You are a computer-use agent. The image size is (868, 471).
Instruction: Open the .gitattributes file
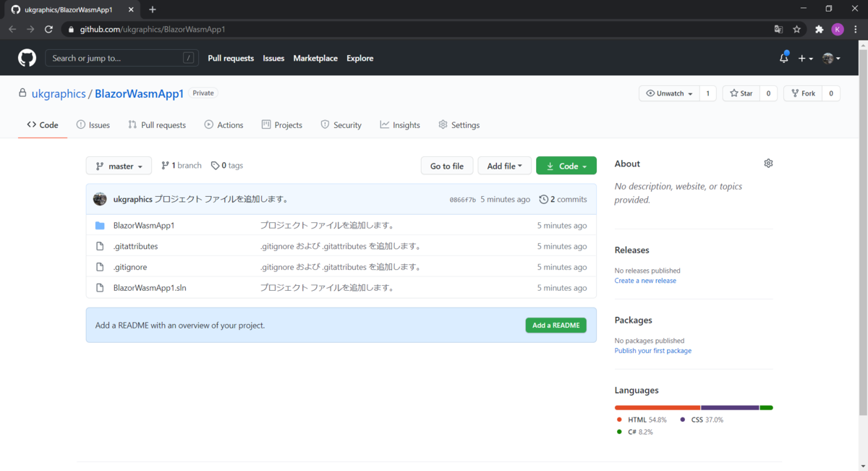(x=136, y=246)
